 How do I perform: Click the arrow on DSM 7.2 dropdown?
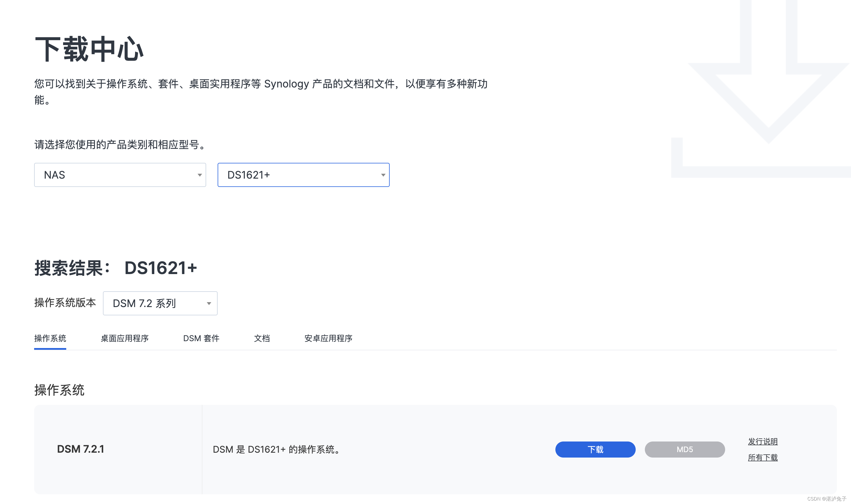tap(209, 304)
